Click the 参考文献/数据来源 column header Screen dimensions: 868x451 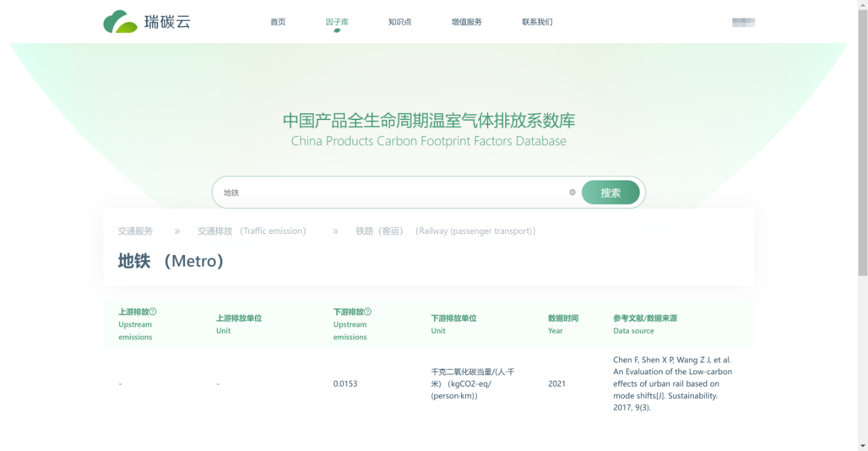coord(645,324)
